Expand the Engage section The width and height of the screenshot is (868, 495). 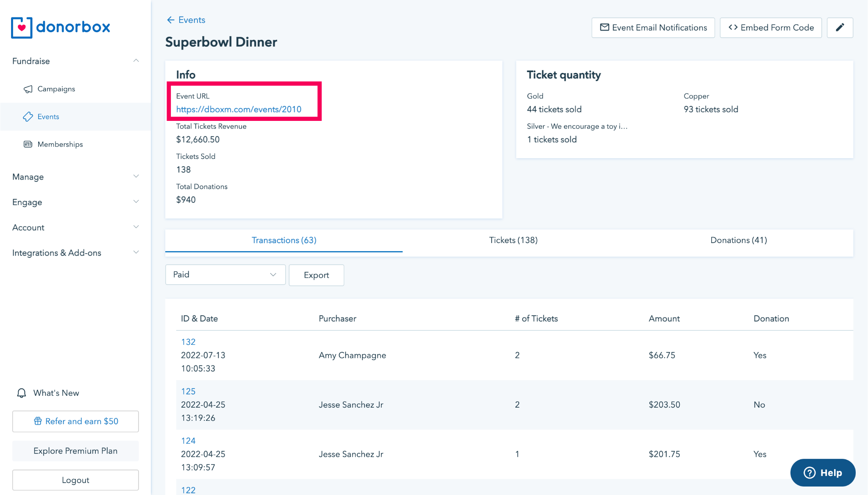(x=136, y=202)
